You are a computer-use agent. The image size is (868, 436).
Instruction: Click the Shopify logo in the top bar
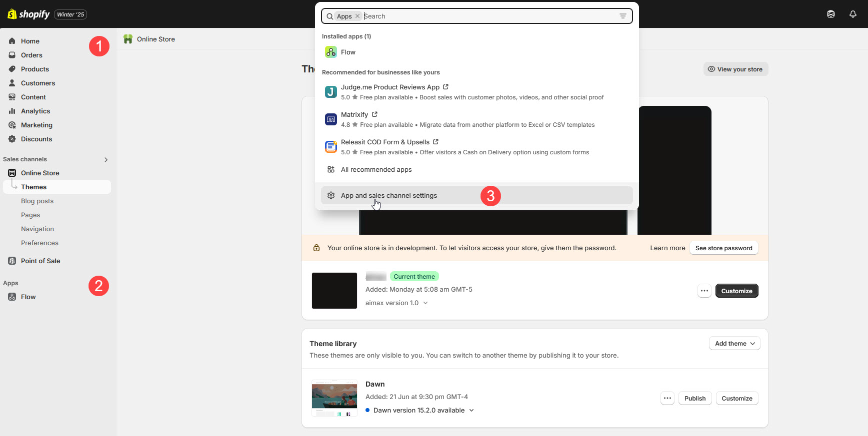coord(28,14)
